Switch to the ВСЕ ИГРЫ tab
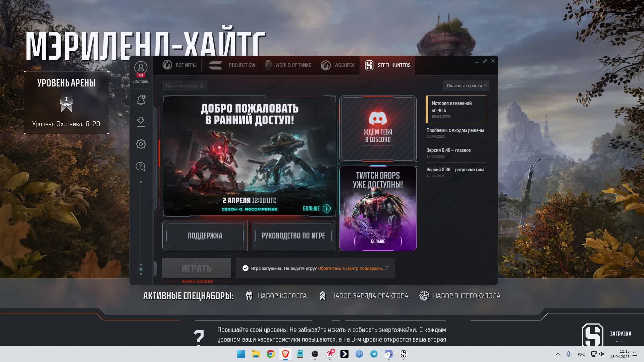Viewport: 644px width, 362px height. (180, 65)
